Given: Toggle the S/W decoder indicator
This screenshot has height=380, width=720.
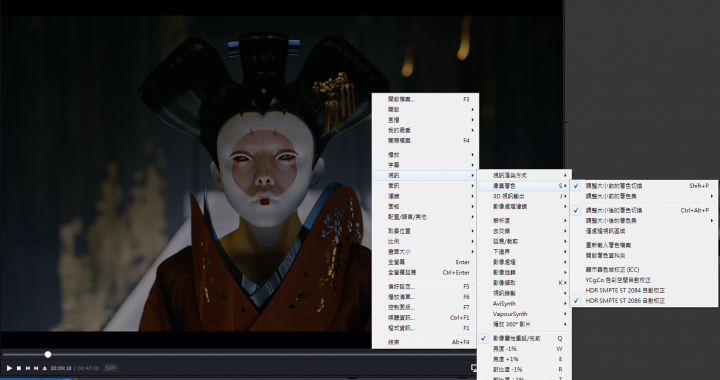Looking at the screenshot, I should click(x=110, y=368).
